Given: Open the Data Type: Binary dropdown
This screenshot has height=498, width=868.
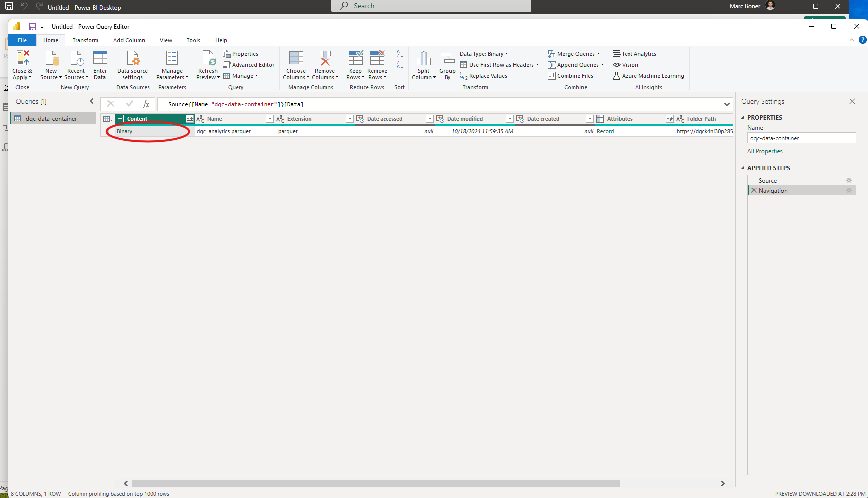Looking at the screenshot, I should pos(484,54).
